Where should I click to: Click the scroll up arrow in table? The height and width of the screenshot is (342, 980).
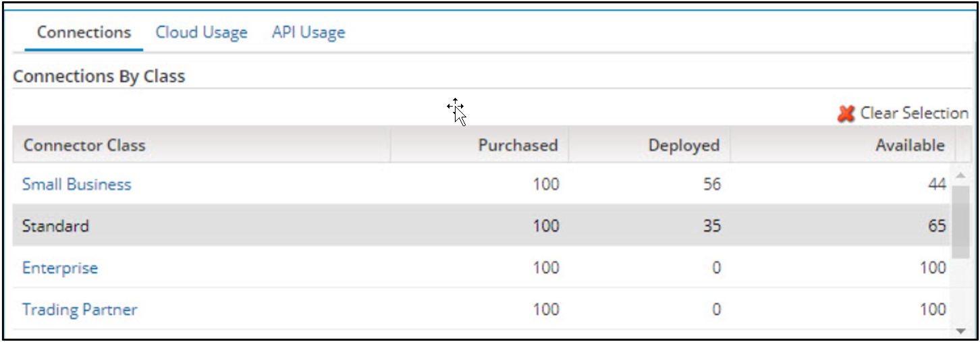pos(960,175)
